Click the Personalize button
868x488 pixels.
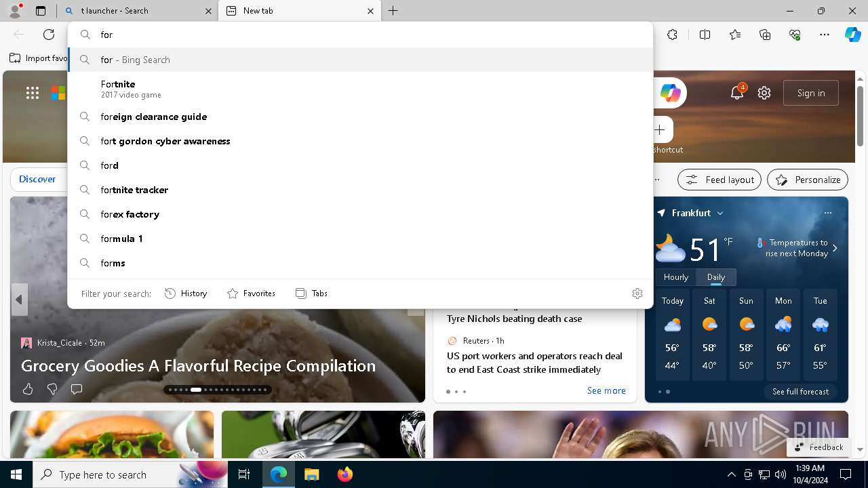click(x=808, y=180)
